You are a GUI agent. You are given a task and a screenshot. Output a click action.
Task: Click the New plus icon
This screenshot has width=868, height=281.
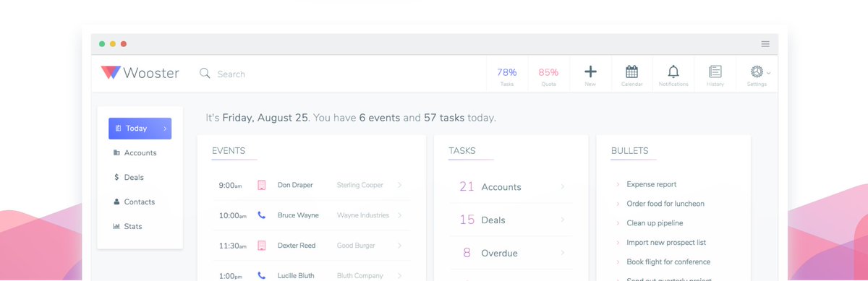coord(590,72)
